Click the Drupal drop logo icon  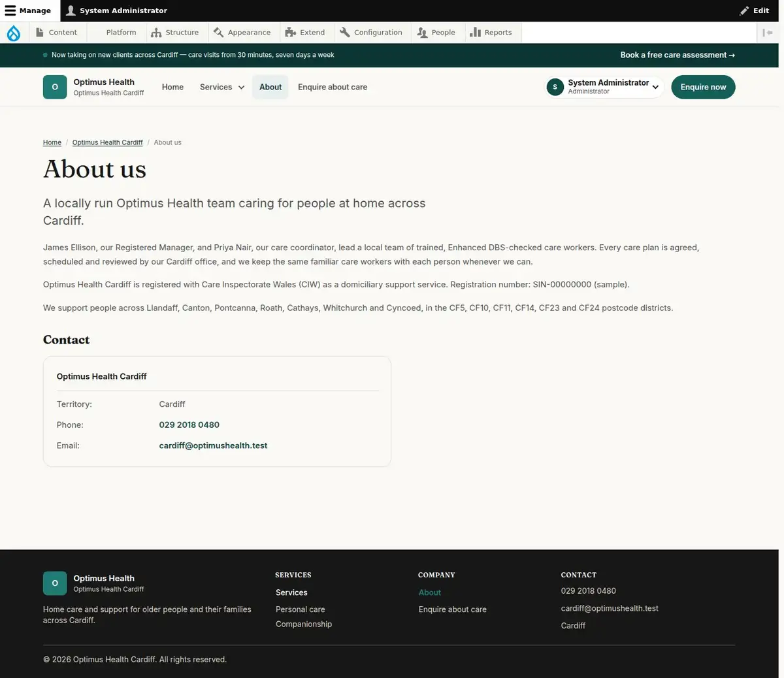(14, 33)
